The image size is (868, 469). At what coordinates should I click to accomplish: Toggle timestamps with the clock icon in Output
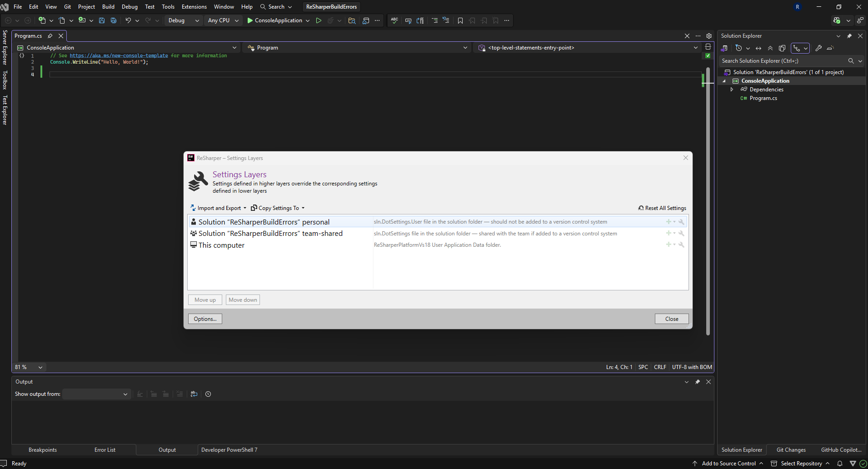208,394
